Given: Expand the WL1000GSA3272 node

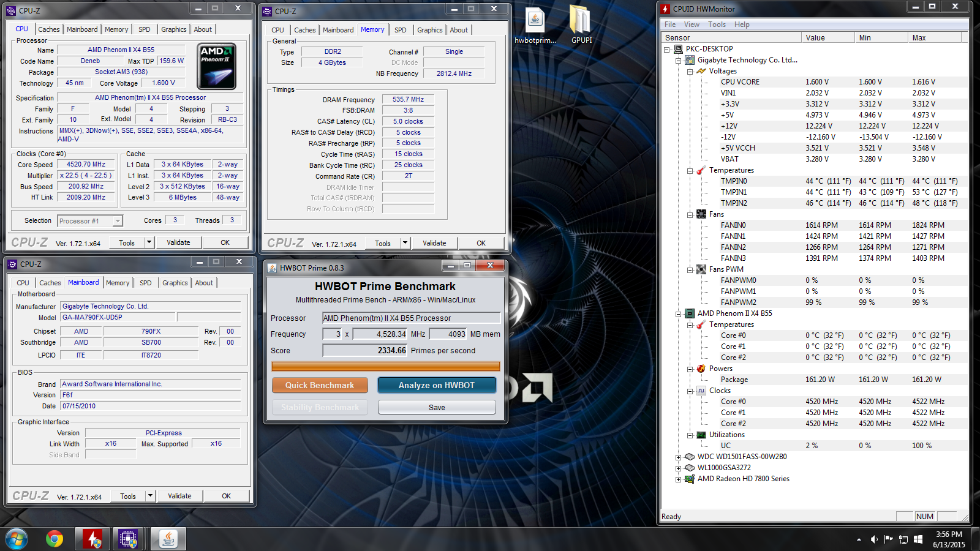Looking at the screenshot, I should point(678,468).
